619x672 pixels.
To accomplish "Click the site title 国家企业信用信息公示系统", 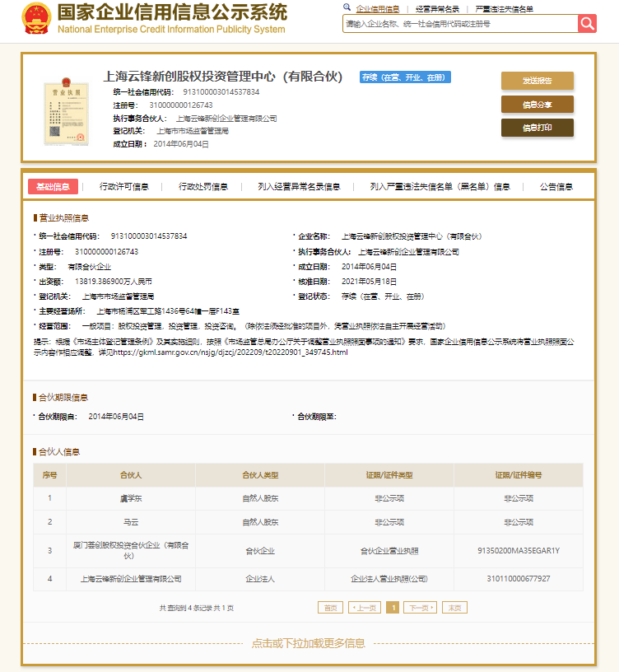I will tap(172, 12).
